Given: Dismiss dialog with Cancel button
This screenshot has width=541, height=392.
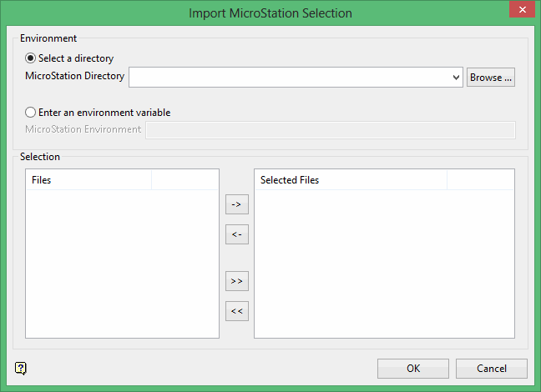Looking at the screenshot, I should [x=492, y=369].
